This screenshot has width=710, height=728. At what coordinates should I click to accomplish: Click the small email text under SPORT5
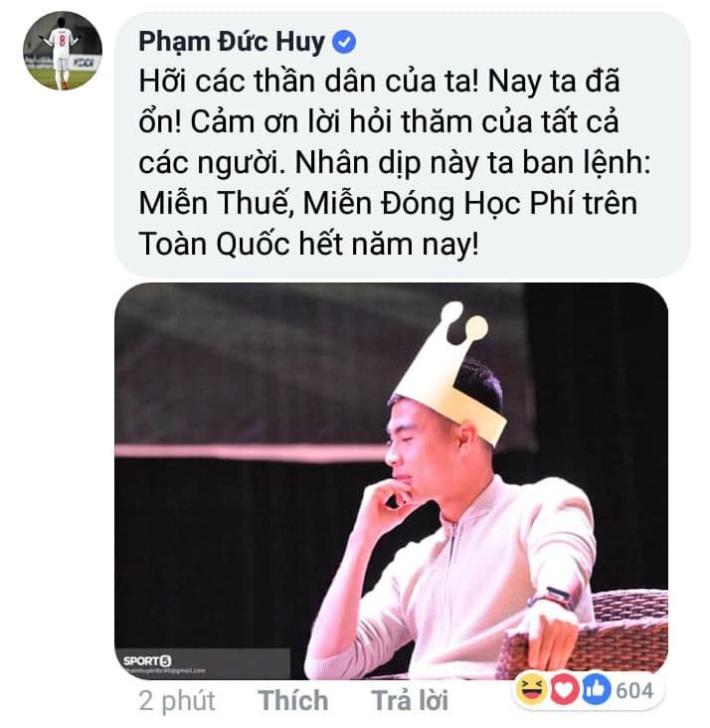[165, 670]
